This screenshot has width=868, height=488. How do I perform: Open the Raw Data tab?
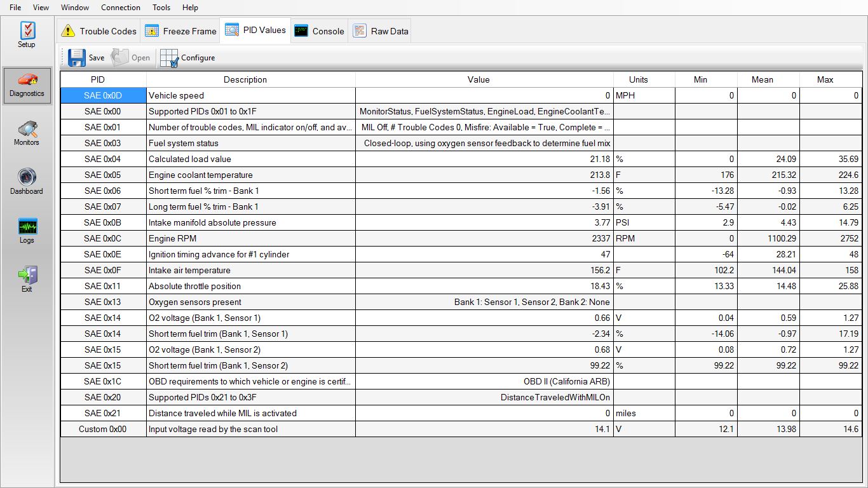click(x=381, y=31)
